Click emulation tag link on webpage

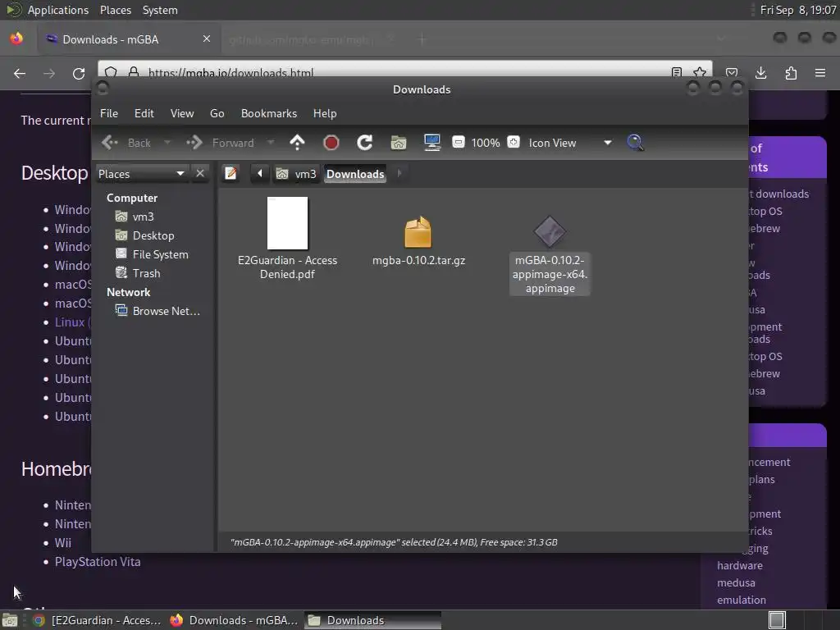coord(742,600)
